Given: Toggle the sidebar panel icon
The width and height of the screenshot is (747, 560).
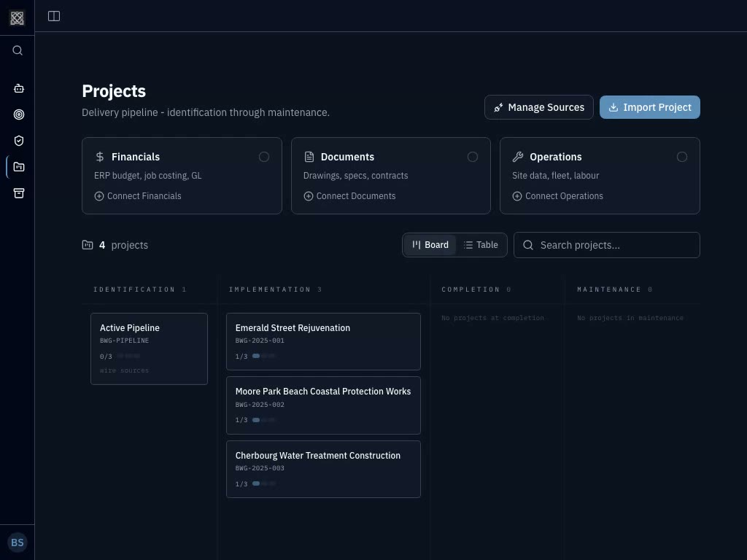Looking at the screenshot, I should 54,16.
